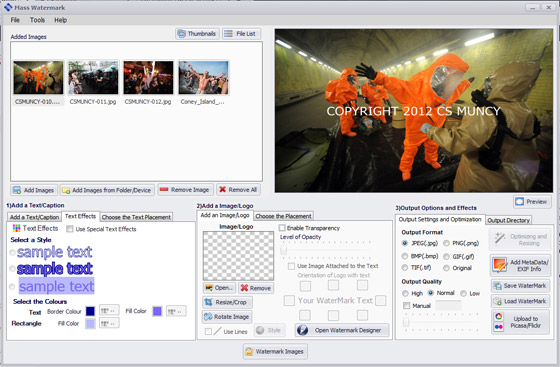Click Upload to Picasa/Flickr button
The image size is (560, 367).
(x=520, y=322)
